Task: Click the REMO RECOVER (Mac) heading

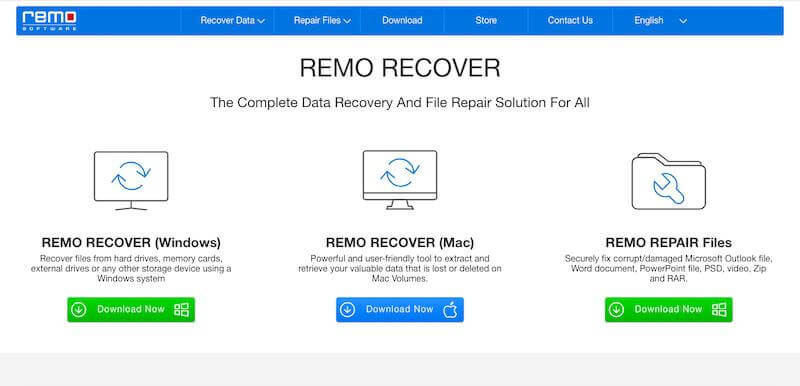Action: coord(399,242)
